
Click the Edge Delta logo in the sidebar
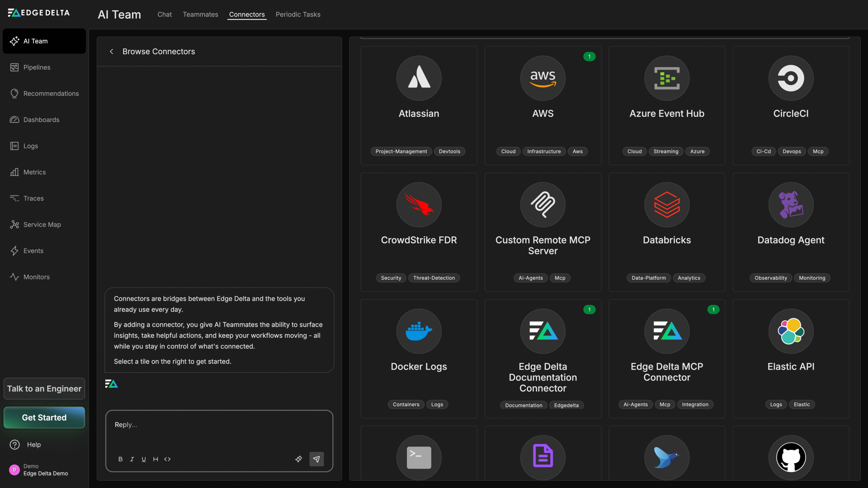(x=38, y=12)
